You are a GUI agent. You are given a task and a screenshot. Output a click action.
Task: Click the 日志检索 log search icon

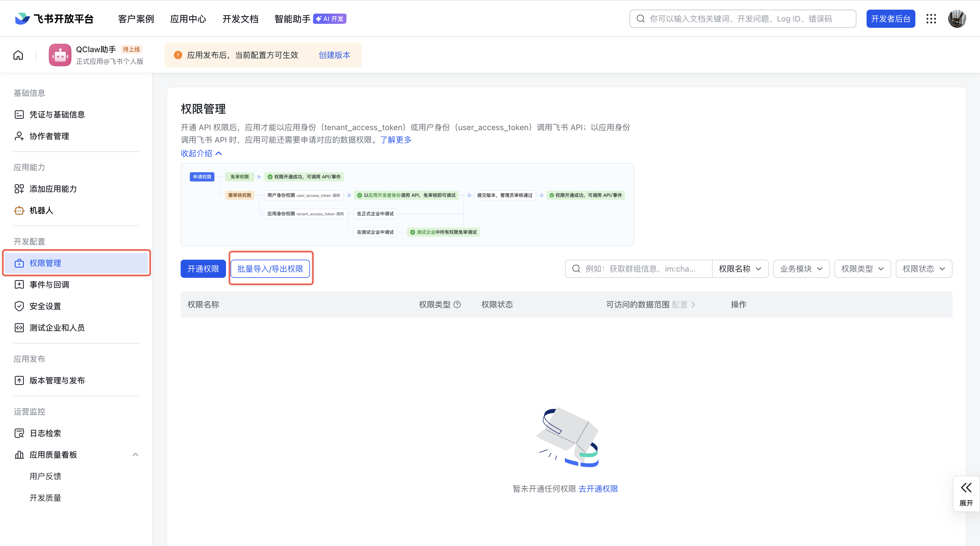click(x=19, y=433)
